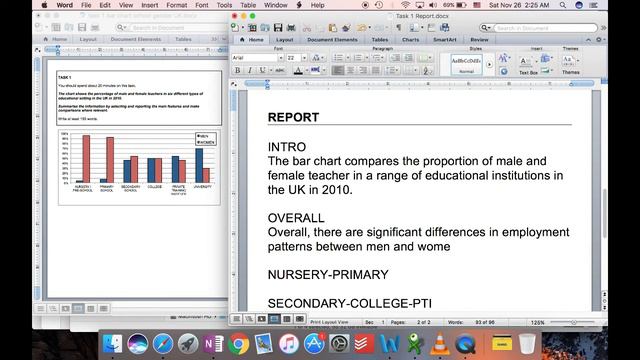
Task: Open VLC from the Dock
Action: point(440,344)
